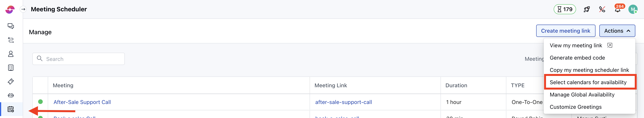Open the bot icon in sidebar
Screen dimensions: 644x118
click(11, 95)
